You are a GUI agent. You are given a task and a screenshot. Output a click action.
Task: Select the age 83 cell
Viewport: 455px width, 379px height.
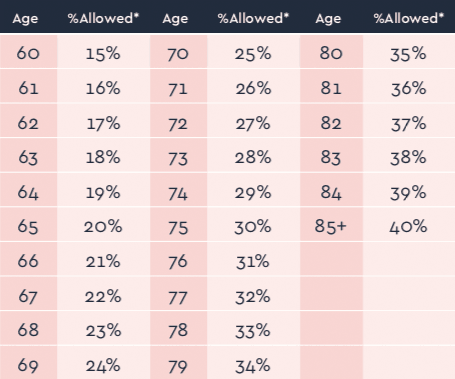click(331, 155)
